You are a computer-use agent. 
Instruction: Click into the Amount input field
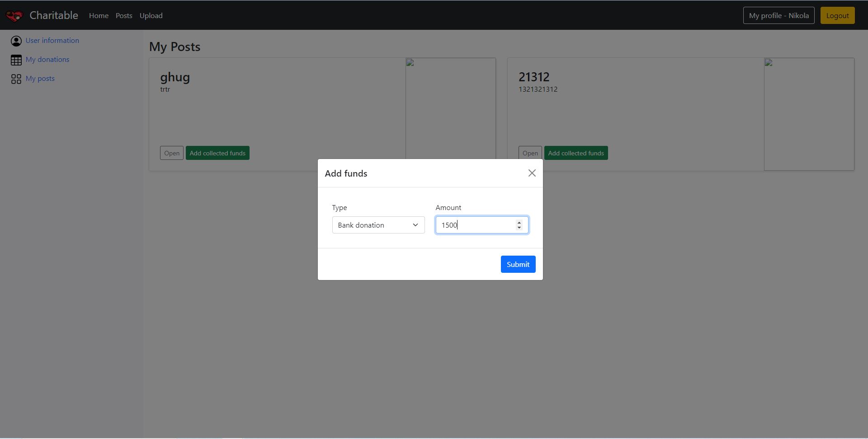point(475,225)
